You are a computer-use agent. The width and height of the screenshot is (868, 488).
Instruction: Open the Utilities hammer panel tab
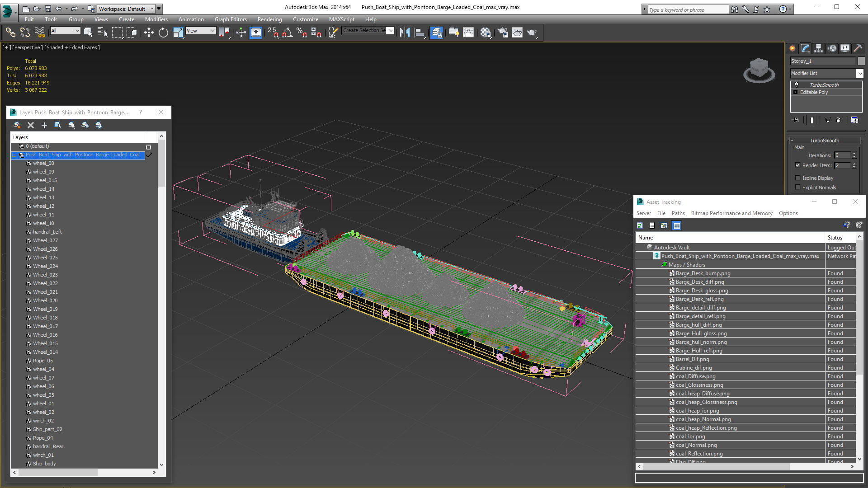[x=858, y=48]
